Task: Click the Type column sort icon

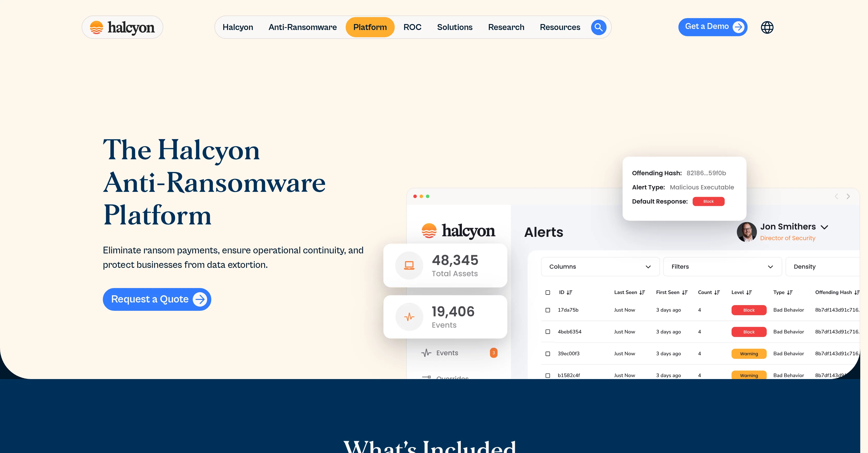Action: click(x=790, y=292)
